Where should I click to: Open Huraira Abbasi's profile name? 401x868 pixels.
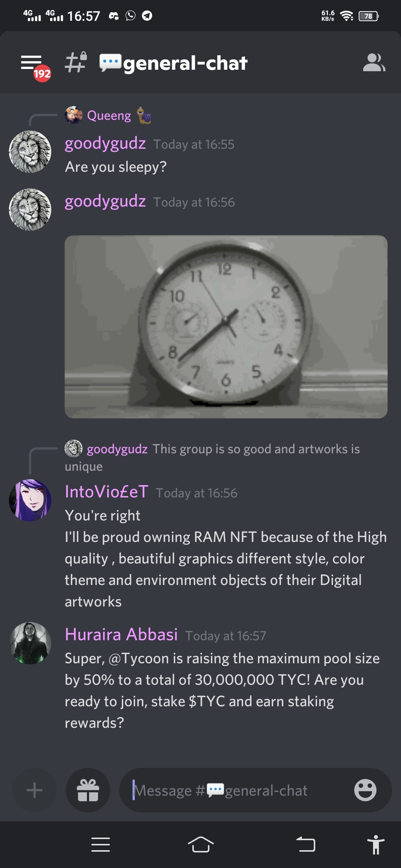click(x=121, y=634)
